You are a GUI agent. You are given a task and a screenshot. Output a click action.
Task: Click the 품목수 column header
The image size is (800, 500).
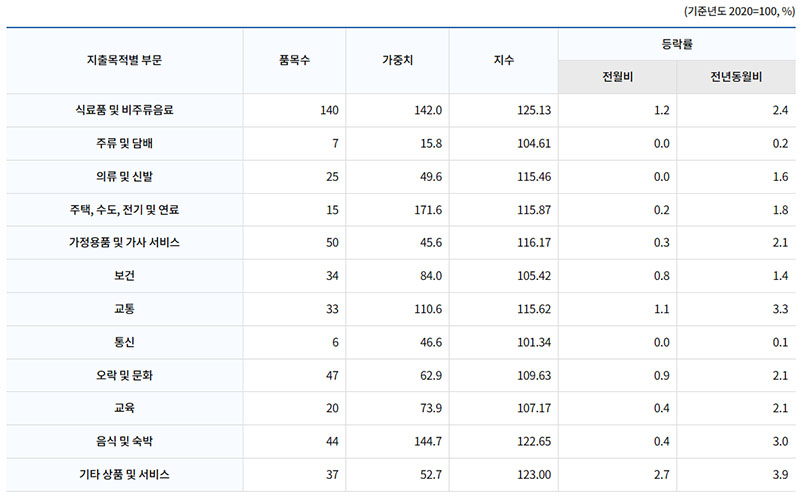point(294,60)
